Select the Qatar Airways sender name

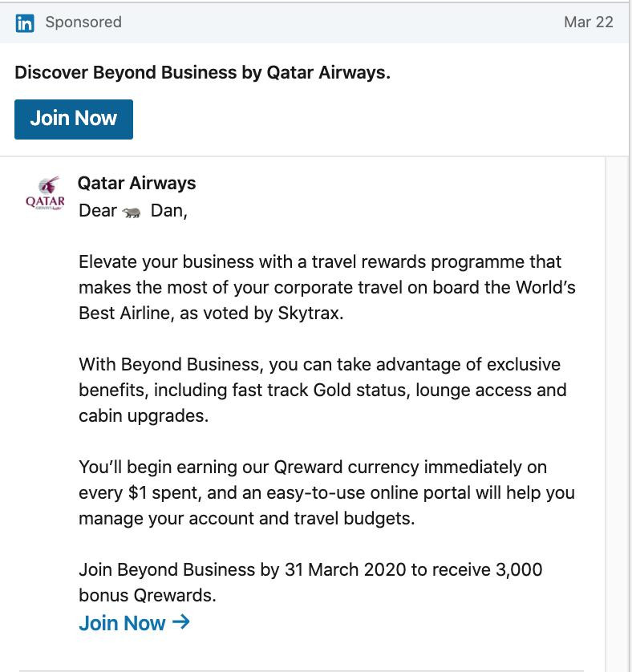pos(137,184)
